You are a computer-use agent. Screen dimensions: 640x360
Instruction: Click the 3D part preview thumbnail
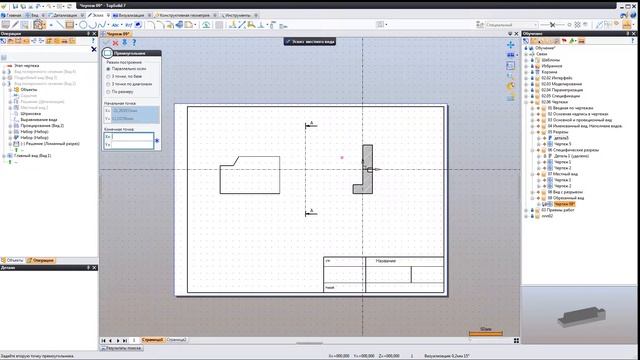coord(581,316)
